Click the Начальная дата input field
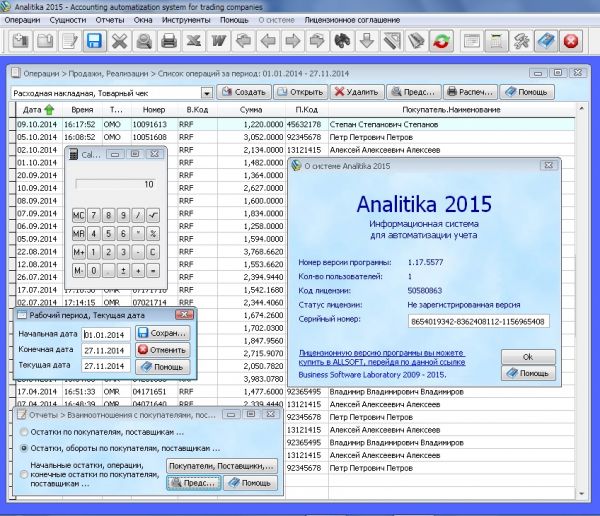This screenshot has width=600, height=516. pyautogui.click(x=105, y=334)
